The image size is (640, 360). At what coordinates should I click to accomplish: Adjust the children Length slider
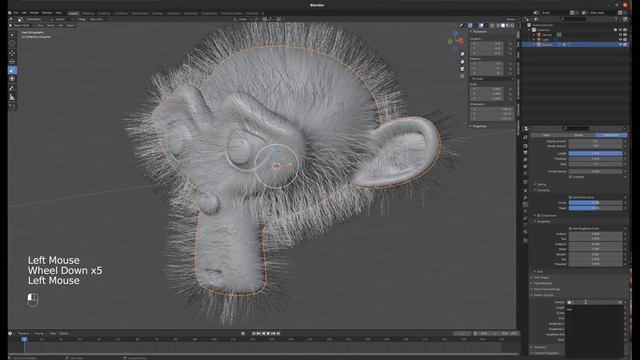[596, 153]
